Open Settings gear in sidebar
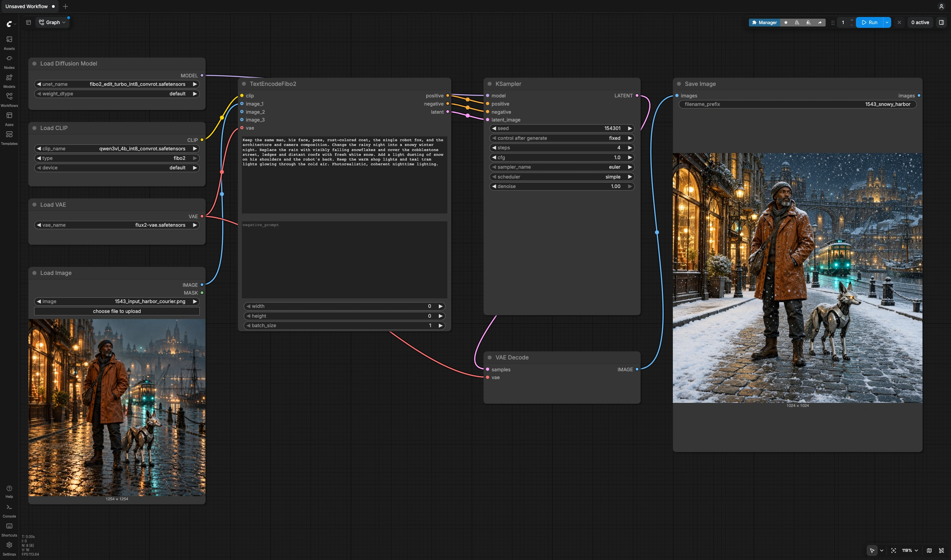Screen dimensions: 951x560 pyautogui.click(x=9, y=548)
